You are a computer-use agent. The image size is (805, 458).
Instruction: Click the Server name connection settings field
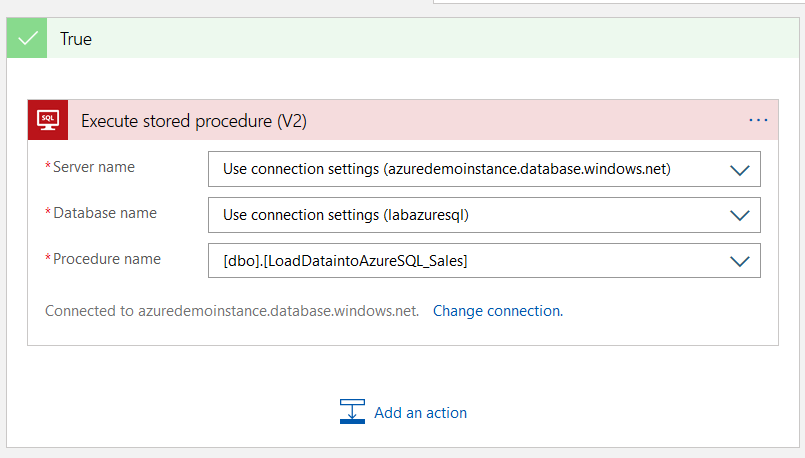[446, 170]
